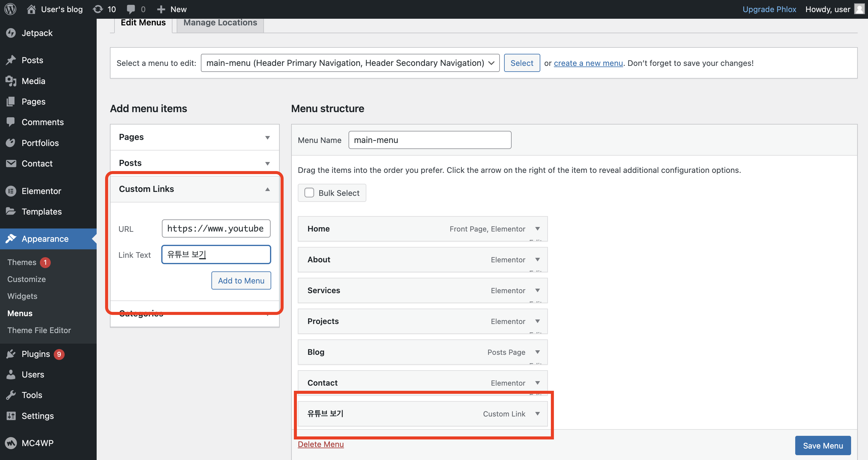Collapse the Custom Links panel

(x=267, y=189)
